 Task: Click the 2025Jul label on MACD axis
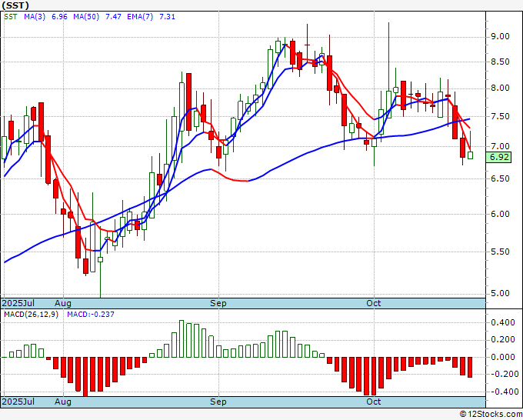tap(18, 402)
